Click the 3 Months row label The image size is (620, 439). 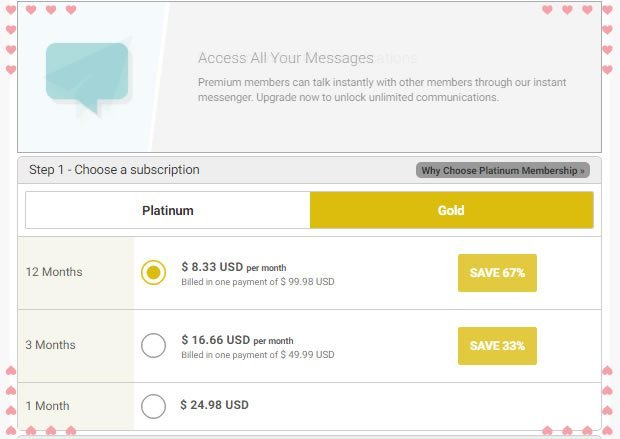(50, 345)
